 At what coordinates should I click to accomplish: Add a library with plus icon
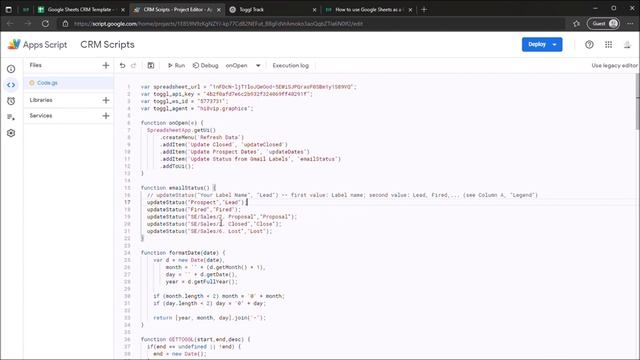click(106, 100)
